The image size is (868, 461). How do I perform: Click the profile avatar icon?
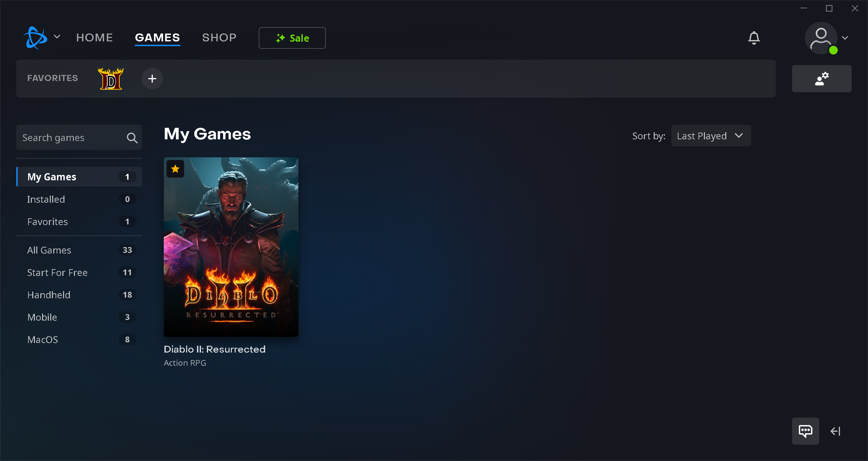pos(821,38)
